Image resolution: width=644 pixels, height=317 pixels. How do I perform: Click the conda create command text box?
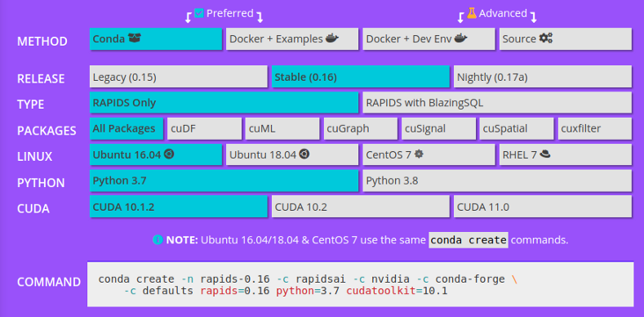pyautogui.click(x=360, y=284)
